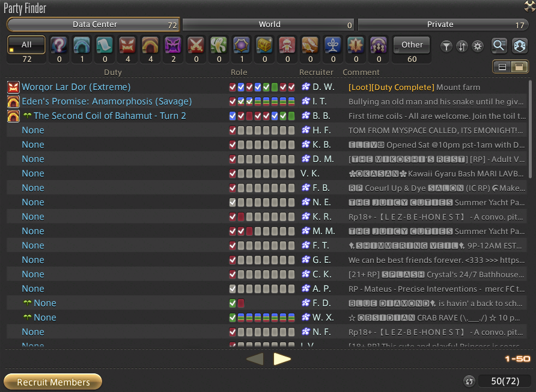Screen dimensions: 536x392
Task: Select the listing recruited by G. E.
Action: 267,260
